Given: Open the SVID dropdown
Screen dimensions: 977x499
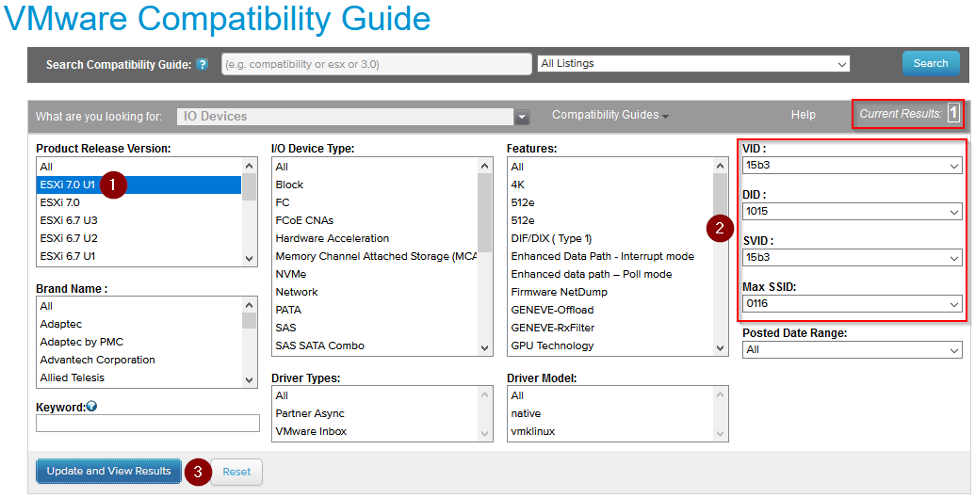Looking at the screenshot, I should tap(852, 257).
